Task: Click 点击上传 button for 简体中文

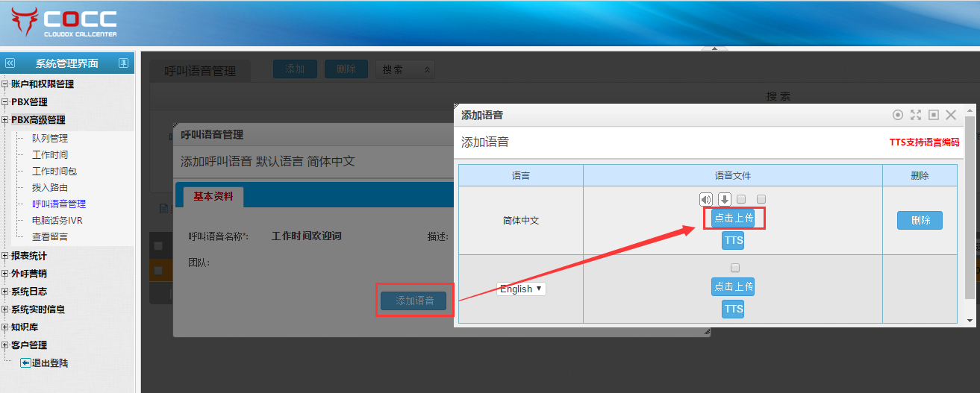Action: click(x=733, y=218)
